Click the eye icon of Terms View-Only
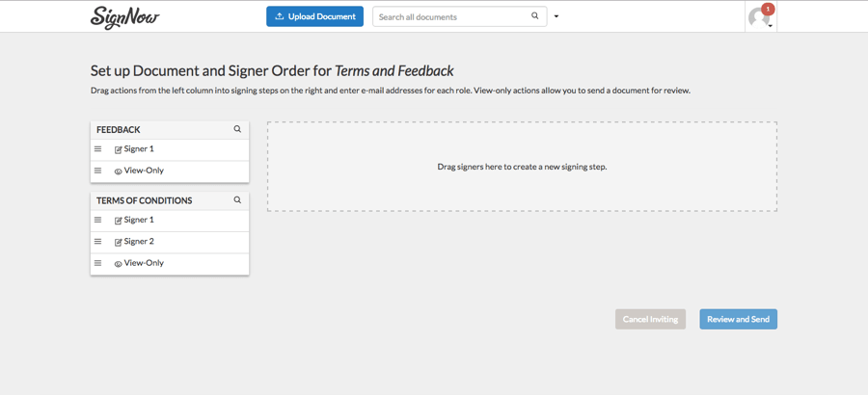Image resolution: width=868 pixels, height=395 pixels. tap(119, 264)
